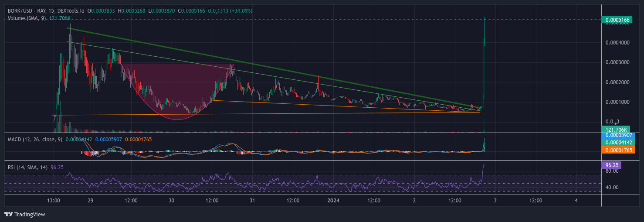Open the MACD (12, 26, close, 9) legend

[x=35, y=139]
